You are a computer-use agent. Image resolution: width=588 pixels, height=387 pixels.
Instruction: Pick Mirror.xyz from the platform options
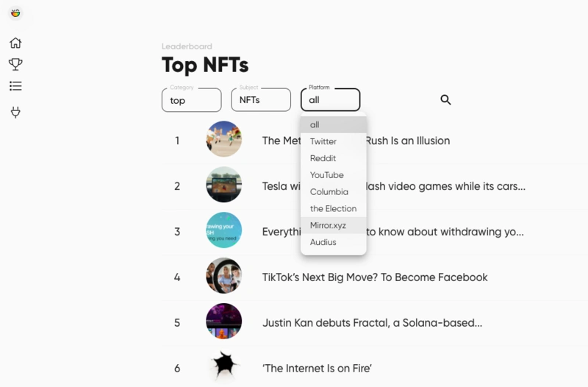(328, 225)
